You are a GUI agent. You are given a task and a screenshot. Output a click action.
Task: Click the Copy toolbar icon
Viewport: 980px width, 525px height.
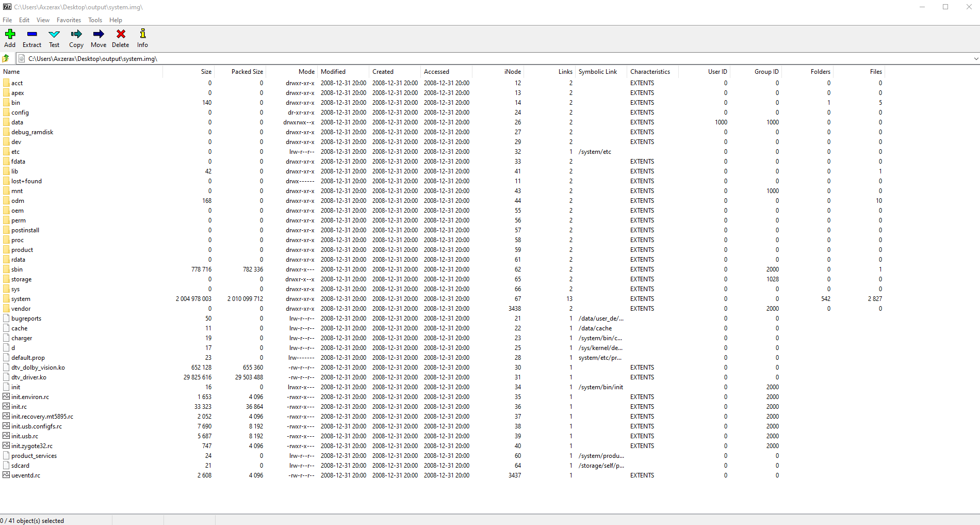coord(76,34)
